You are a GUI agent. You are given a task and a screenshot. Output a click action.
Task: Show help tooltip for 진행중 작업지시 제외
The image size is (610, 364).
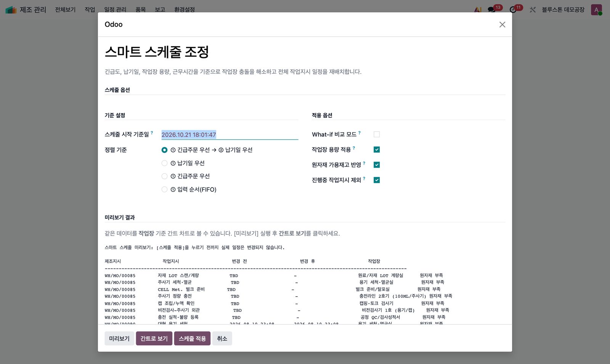tap(364, 178)
